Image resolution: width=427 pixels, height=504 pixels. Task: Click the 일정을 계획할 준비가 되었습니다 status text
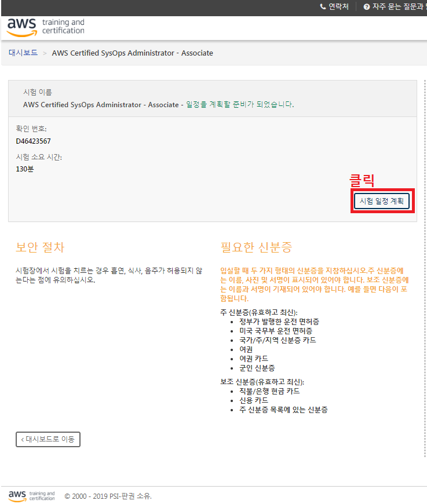coord(240,104)
